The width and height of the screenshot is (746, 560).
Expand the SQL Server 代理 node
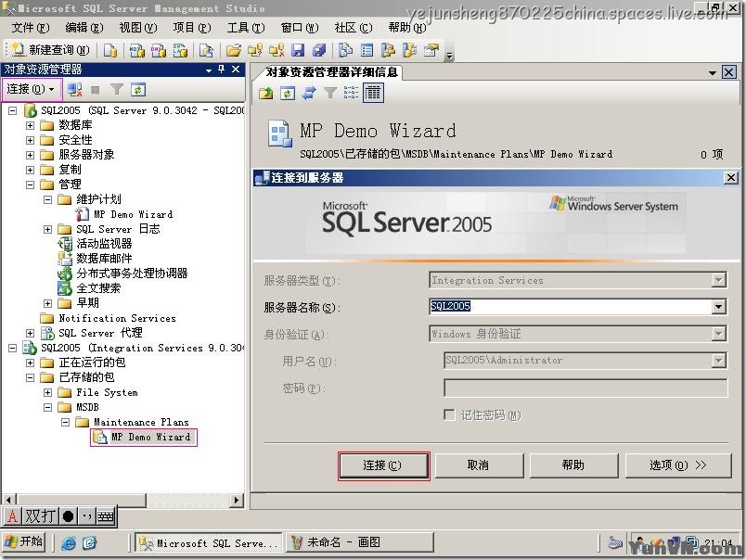pyautogui.click(x=30, y=333)
